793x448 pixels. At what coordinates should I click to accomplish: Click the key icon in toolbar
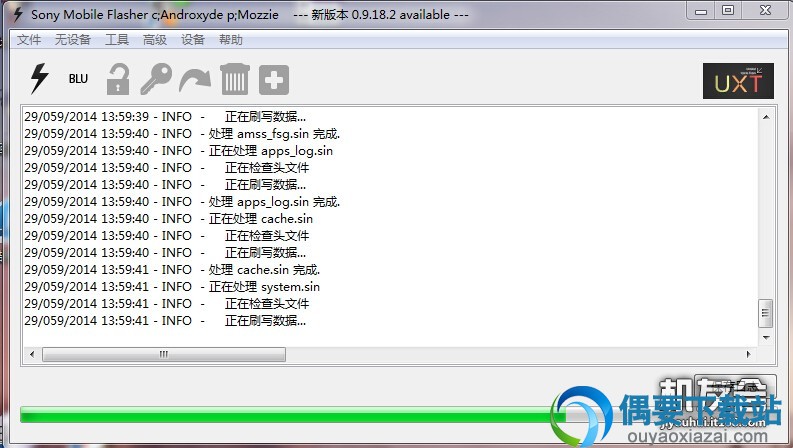coord(156,79)
